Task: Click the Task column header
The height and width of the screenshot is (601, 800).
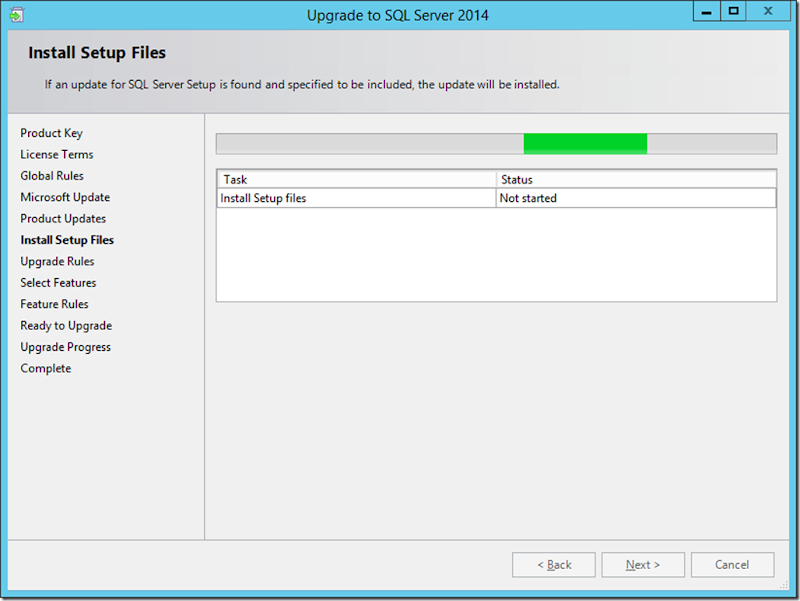Action: 357,180
